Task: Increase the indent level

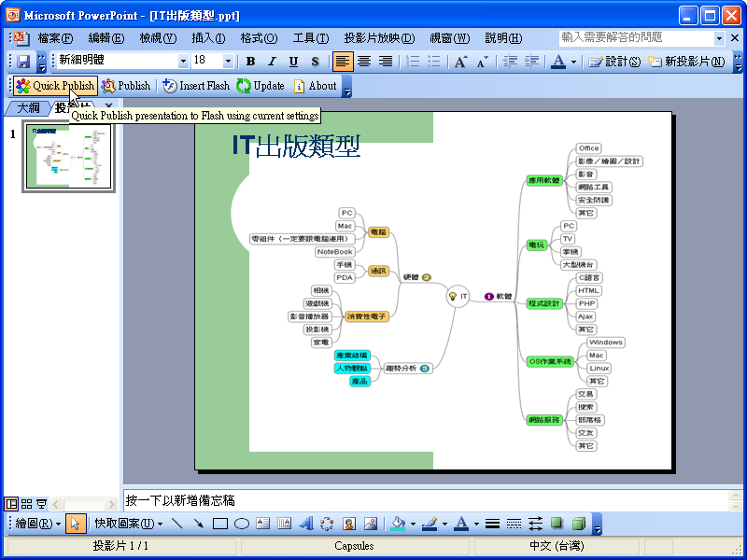Action: tap(531, 62)
